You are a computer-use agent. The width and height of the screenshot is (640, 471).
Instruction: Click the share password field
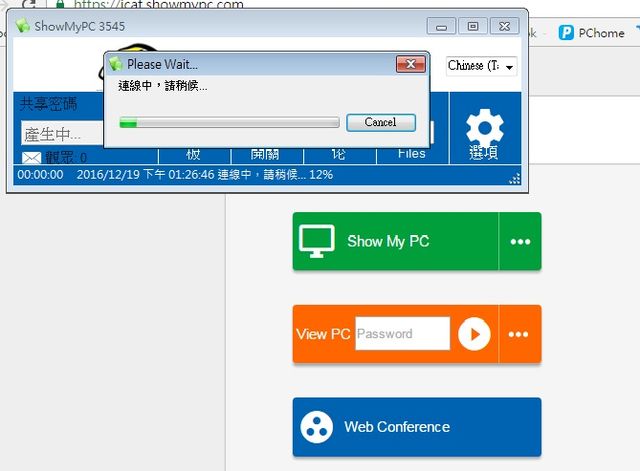point(62,133)
